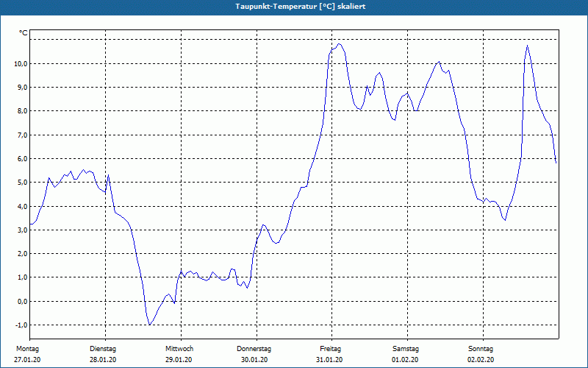Click the chart title 'Taupunkt-Temperatur [°C] skaliert'
588x368 pixels.
(301, 7)
